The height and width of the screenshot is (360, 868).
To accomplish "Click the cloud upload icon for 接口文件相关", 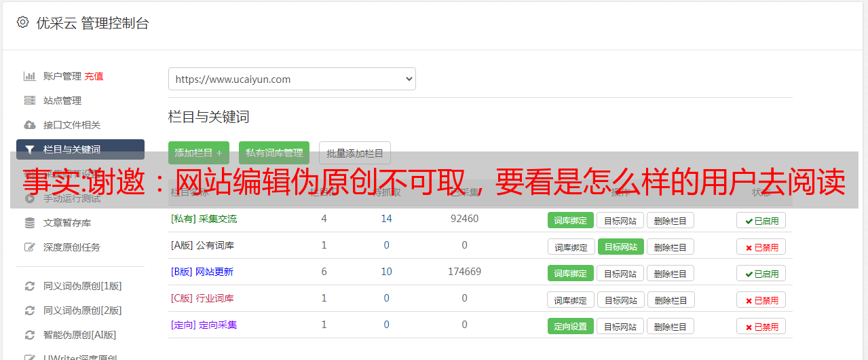I will [29, 125].
